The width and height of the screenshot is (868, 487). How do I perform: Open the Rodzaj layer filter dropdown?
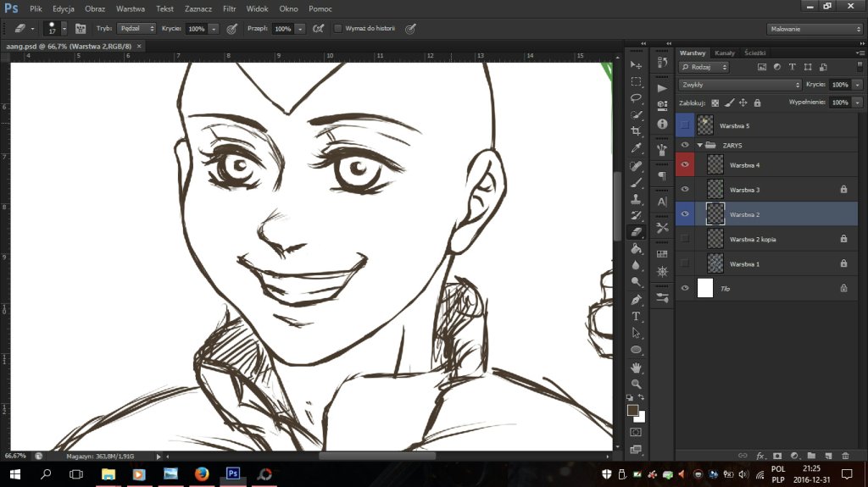(704, 67)
